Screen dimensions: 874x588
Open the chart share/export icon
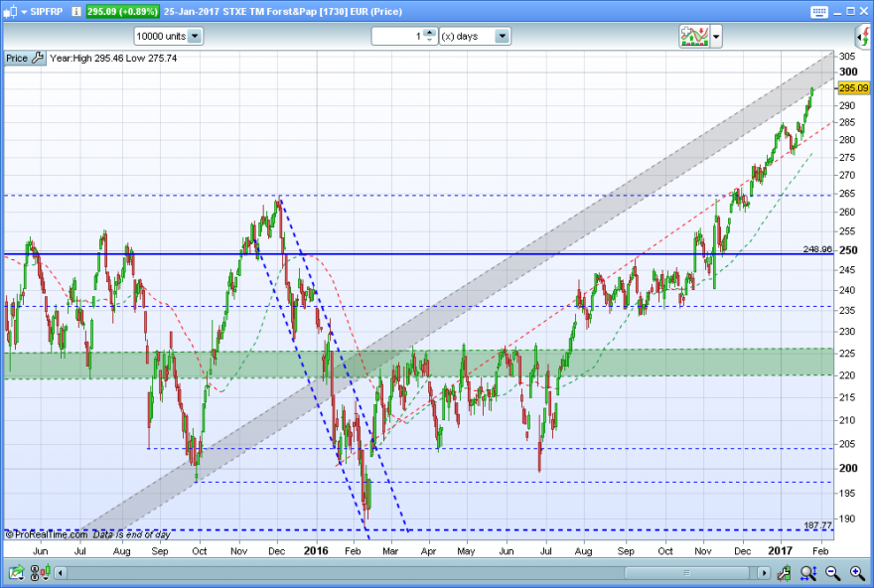click(16, 572)
